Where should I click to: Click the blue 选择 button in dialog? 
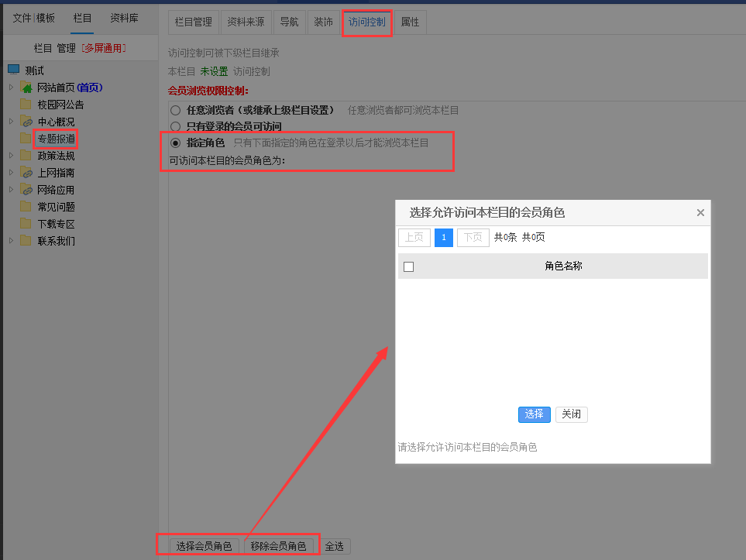(x=534, y=414)
